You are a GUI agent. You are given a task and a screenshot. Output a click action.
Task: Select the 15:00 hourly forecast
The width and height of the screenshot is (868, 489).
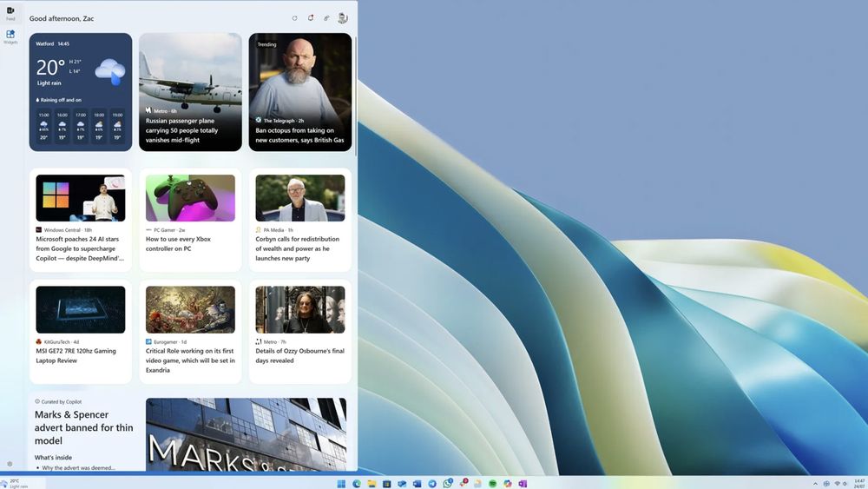click(x=43, y=126)
